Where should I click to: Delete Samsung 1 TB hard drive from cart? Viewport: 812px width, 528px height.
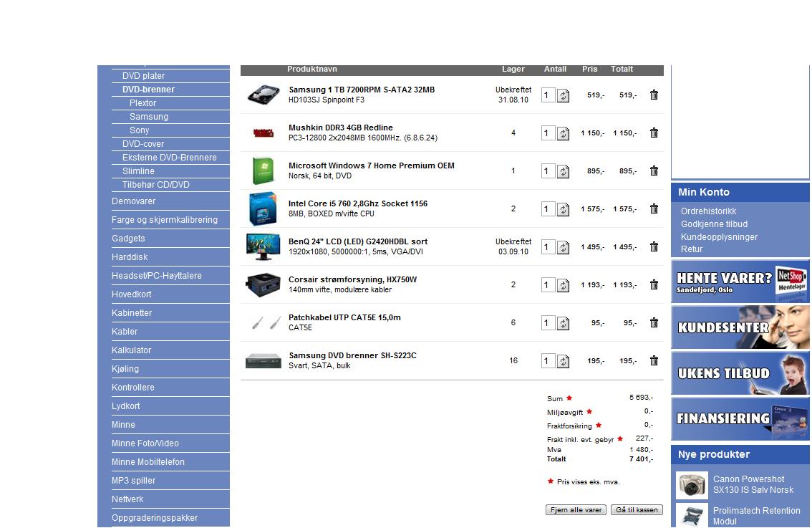[654, 95]
